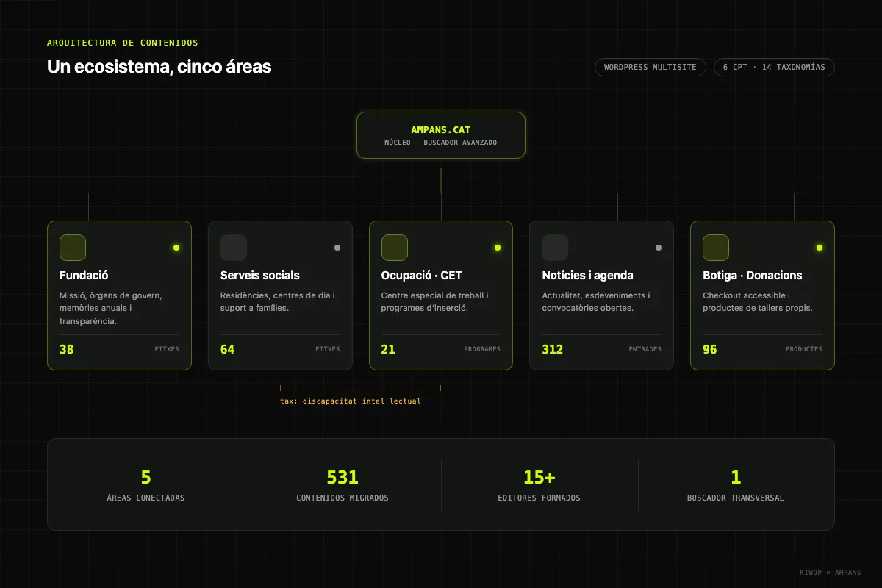The width and height of the screenshot is (882, 588).
Task: Click the PROGRAMES label
Action: 482,349
